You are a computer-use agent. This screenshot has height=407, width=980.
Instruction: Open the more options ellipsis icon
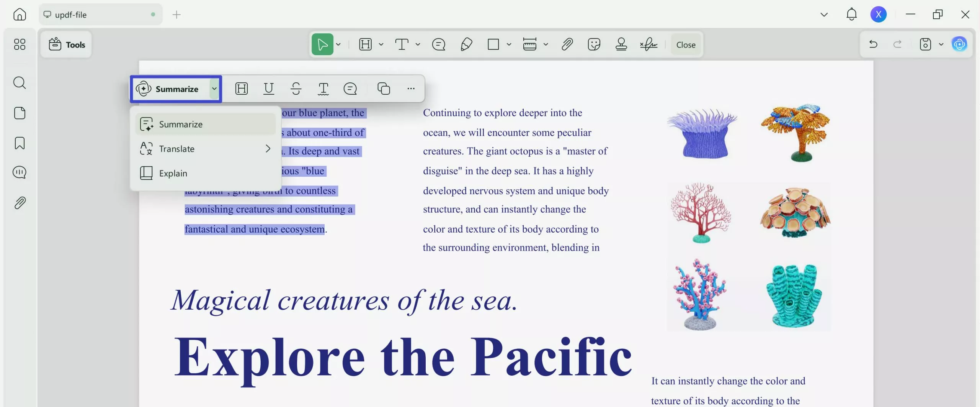tap(411, 89)
